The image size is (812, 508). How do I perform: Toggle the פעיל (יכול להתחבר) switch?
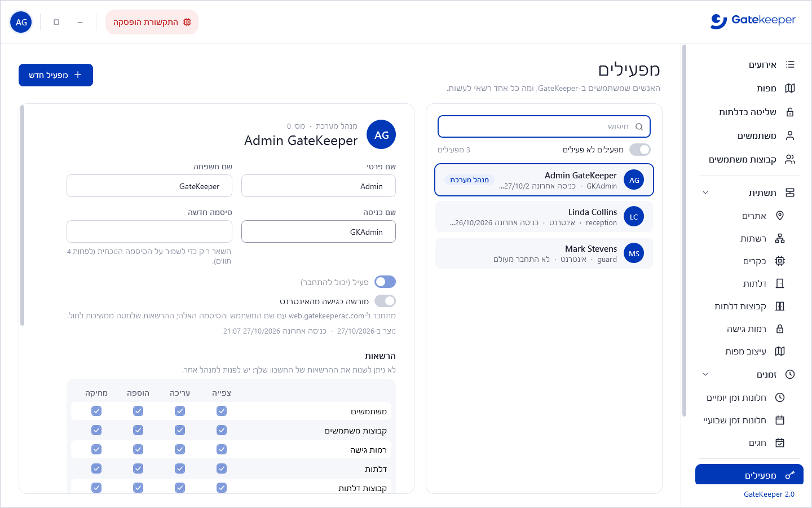pyautogui.click(x=385, y=282)
